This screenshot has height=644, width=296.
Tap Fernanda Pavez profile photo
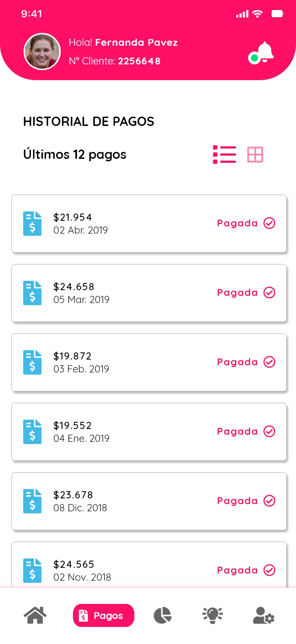click(x=42, y=52)
